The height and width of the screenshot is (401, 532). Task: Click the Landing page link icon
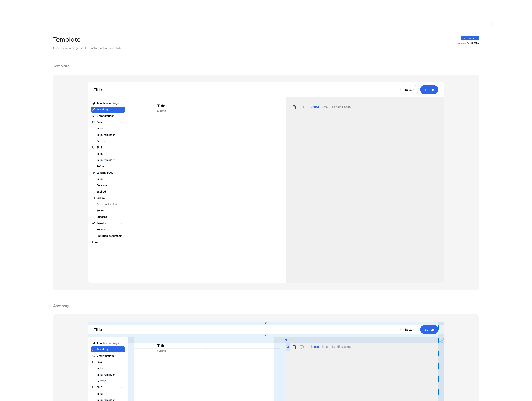coord(94,173)
